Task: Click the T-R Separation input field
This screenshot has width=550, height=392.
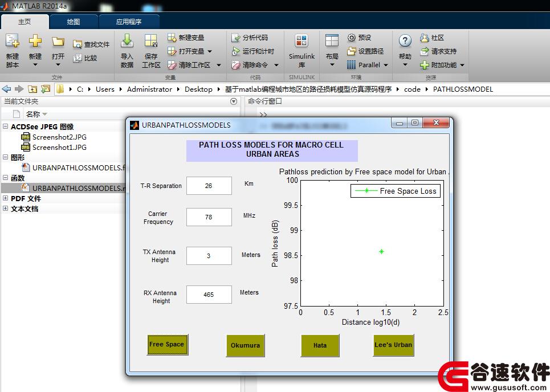Action: 209,186
